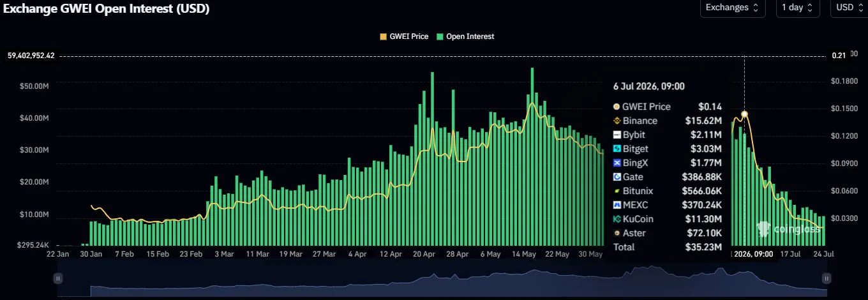This screenshot has width=868, height=300.
Task: Click the MEXC icon in tooltip
Action: click(617, 205)
